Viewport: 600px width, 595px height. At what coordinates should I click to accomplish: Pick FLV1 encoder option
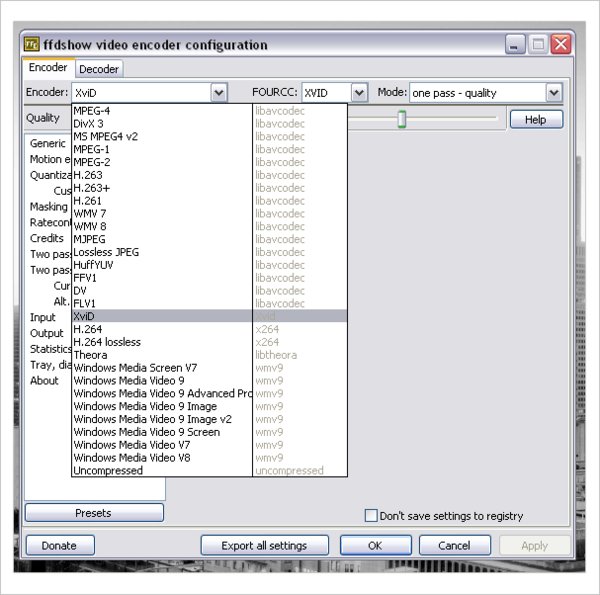[x=209, y=303]
